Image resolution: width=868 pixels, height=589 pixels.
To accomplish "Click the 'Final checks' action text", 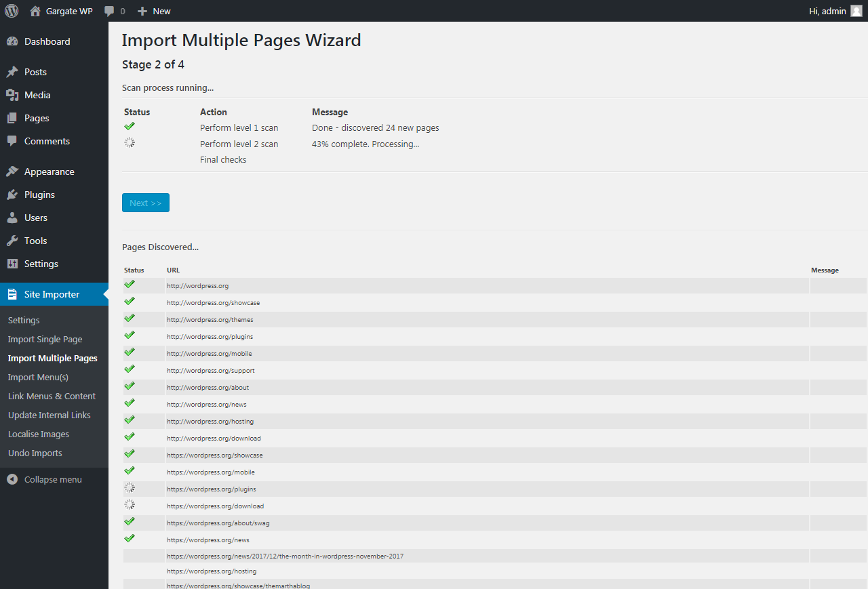I will pyautogui.click(x=223, y=159).
